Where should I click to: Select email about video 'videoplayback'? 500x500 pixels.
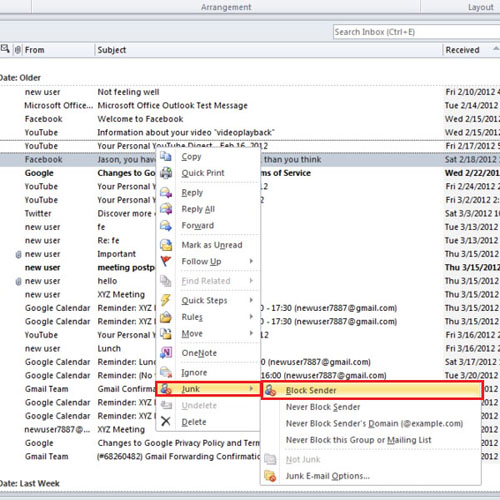pos(250,133)
